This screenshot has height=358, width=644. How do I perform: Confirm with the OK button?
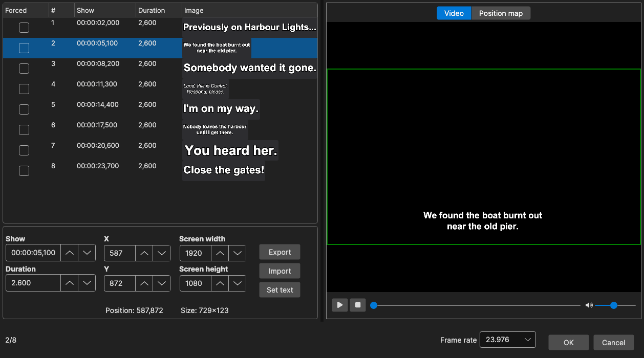[569, 343]
